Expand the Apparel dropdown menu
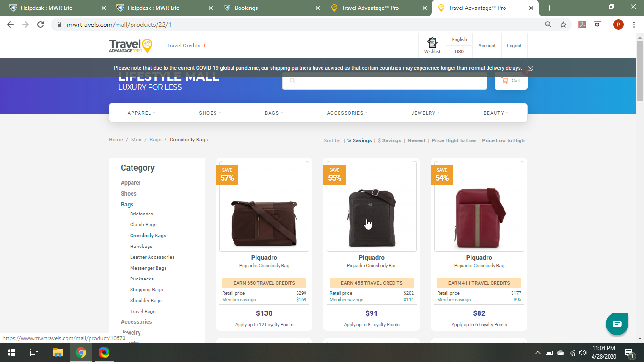Viewport: 644px width, 362px height. [141, 113]
